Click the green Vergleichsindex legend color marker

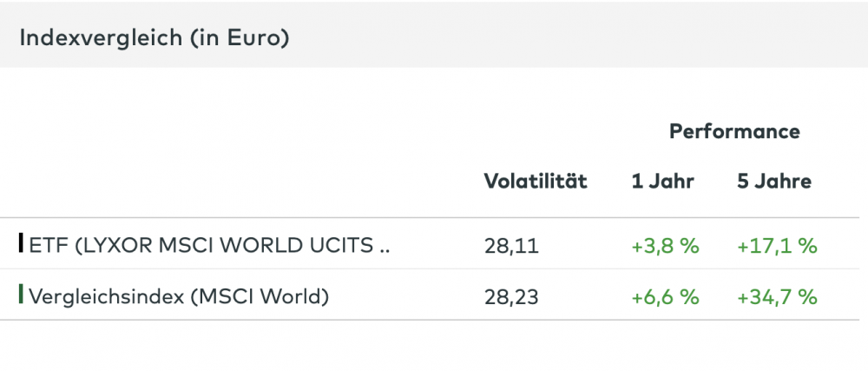[x=21, y=295]
